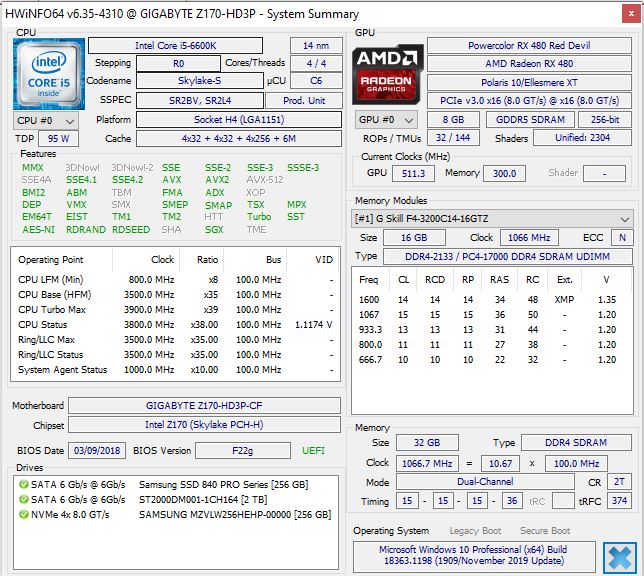Click green check icon for NVMe SAMSUNG drive
This screenshot has width=644, height=576.
click(24, 514)
